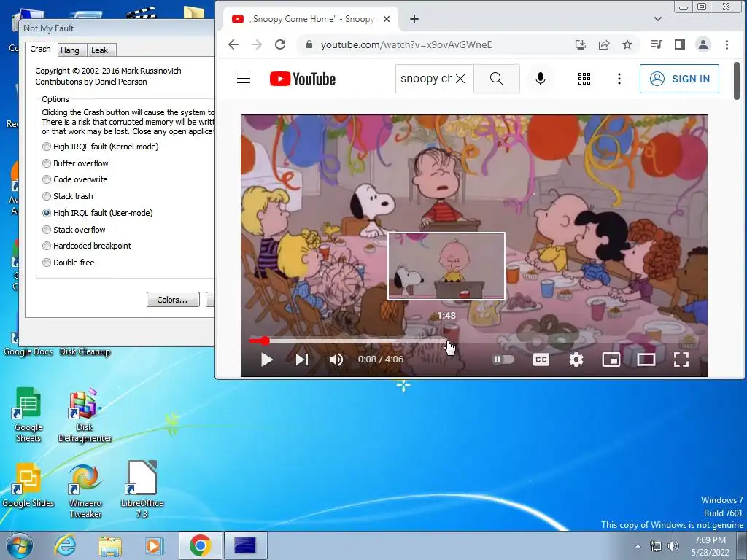Screen dimensions: 747x560
Task: Open YouTube hamburger guide menu
Action: pyautogui.click(x=244, y=79)
